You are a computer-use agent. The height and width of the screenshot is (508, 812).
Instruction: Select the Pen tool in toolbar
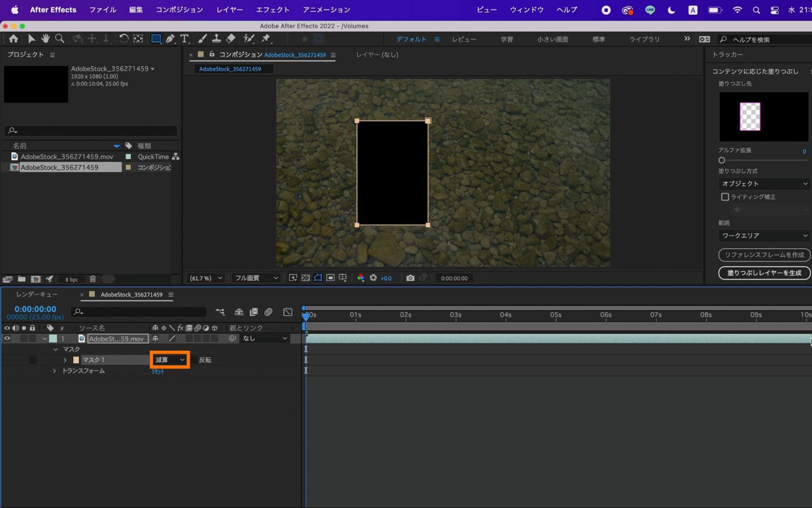point(170,39)
